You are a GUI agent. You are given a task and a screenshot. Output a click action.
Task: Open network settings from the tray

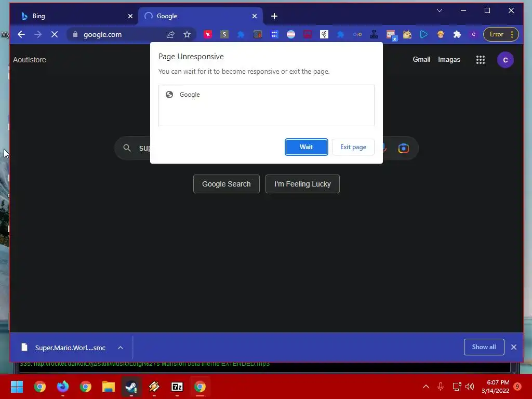[x=457, y=387]
